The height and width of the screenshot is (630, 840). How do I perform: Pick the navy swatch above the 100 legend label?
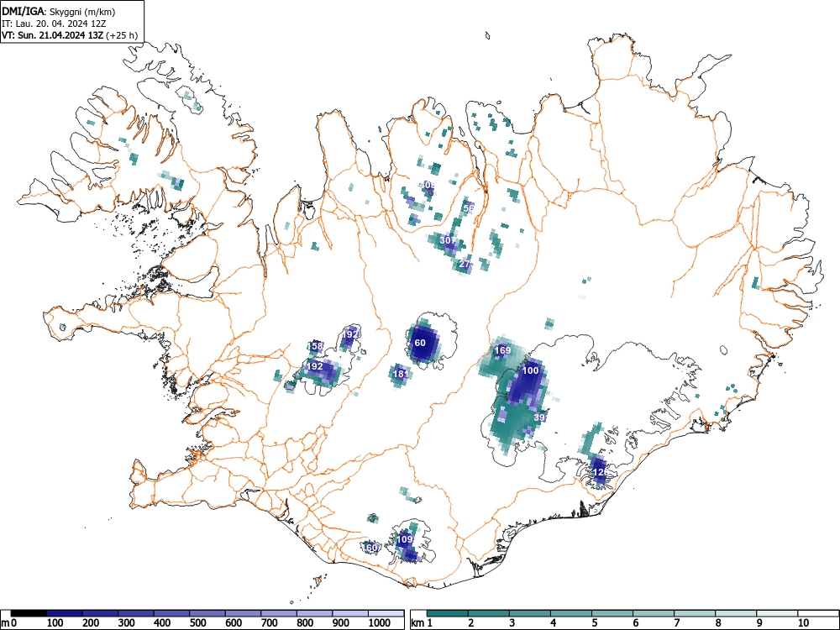pos(64,613)
